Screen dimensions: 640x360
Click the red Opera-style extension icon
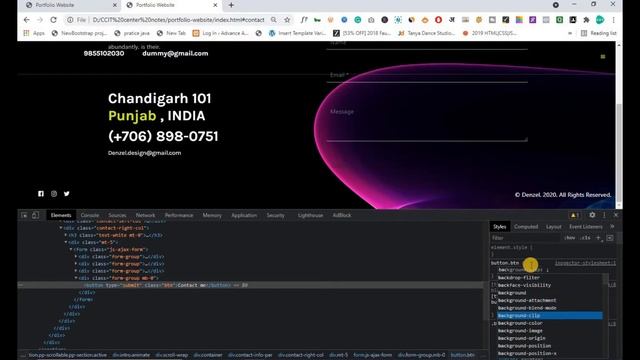pos(438,20)
